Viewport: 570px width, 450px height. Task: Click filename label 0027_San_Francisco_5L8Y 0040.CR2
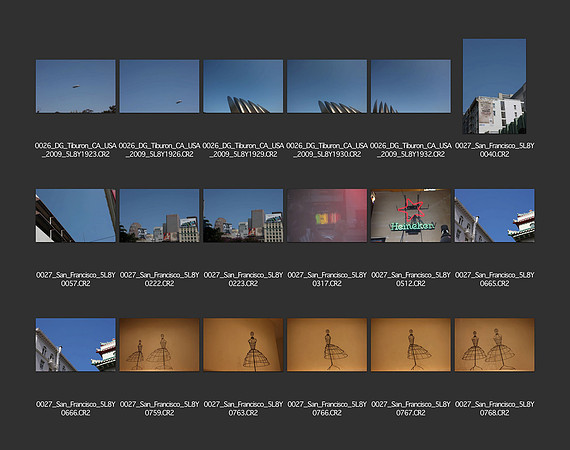coord(494,150)
